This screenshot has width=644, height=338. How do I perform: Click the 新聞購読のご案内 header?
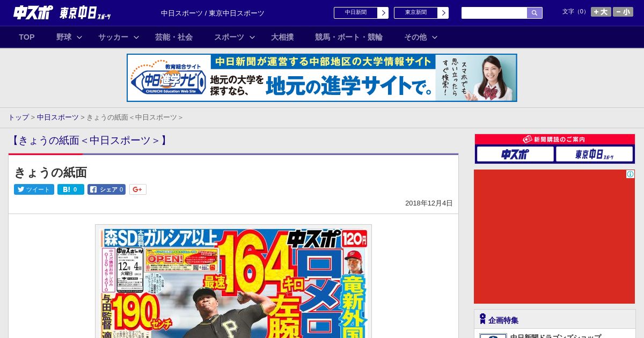[x=554, y=139]
